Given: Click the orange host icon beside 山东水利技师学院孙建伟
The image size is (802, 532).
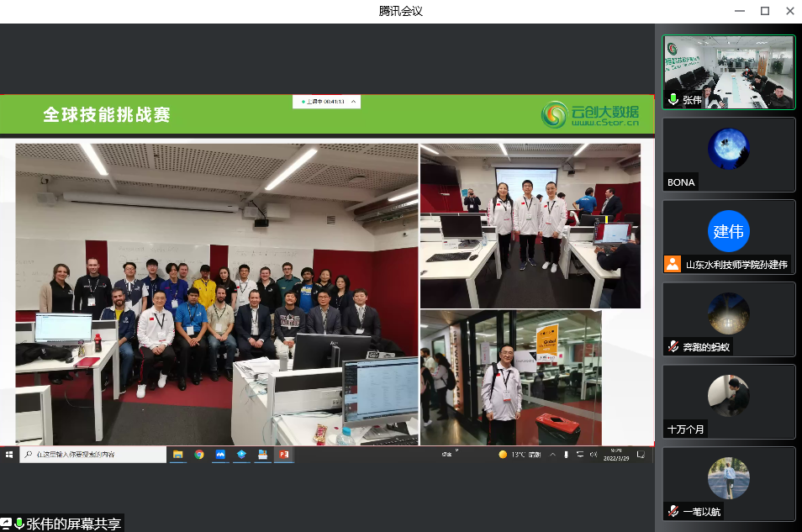Looking at the screenshot, I should tap(673, 264).
